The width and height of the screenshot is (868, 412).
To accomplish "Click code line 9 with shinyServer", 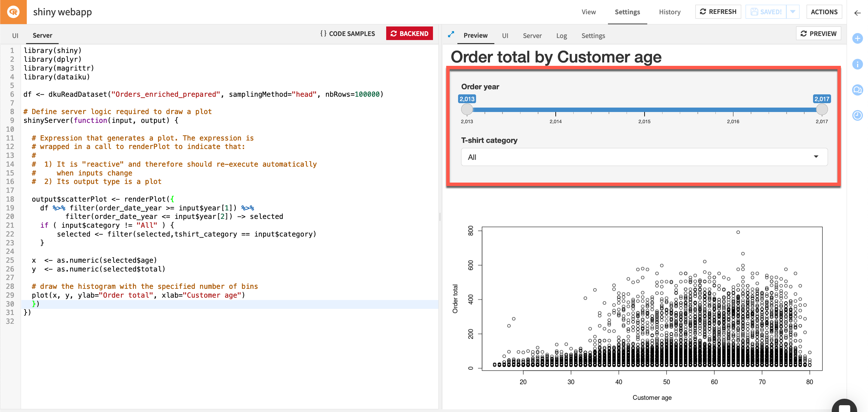I will (x=101, y=120).
